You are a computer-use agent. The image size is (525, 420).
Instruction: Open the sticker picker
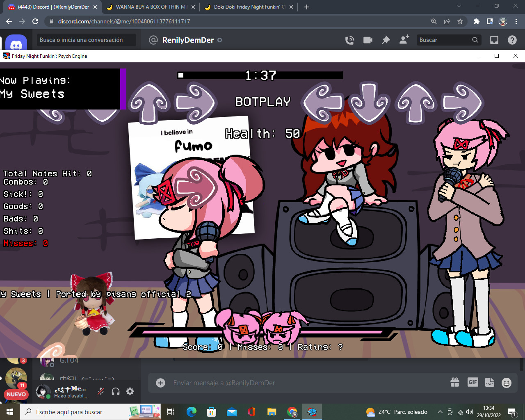pyautogui.click(x=490, y=382)
